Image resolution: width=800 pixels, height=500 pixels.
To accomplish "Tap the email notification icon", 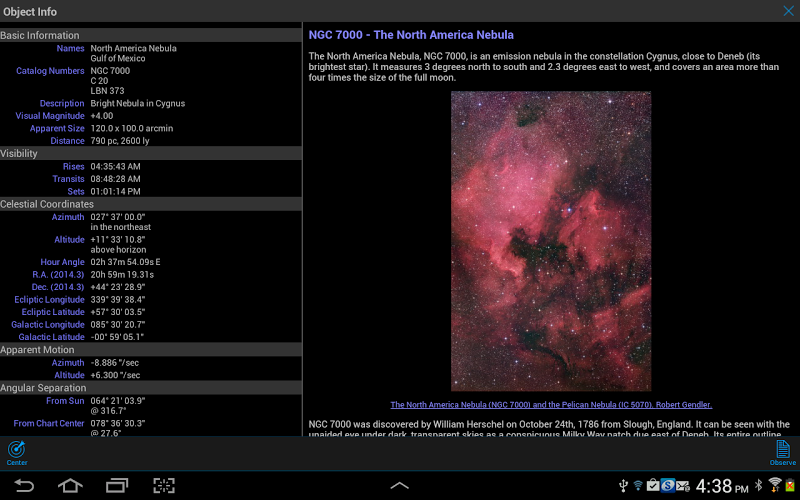I will (683, 485).
